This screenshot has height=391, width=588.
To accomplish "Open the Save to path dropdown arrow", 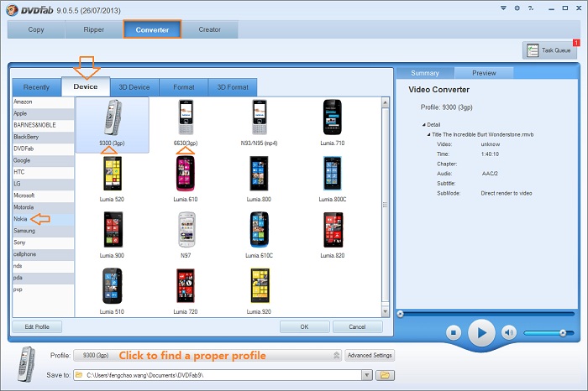I will [x=367, y=375].
